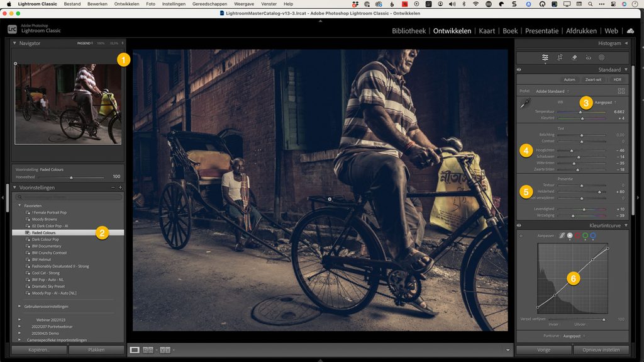This screenshot has height=362, width=644.
Task: Activate the targeted adjustment tool in curve panel
Action: (521, 235)
